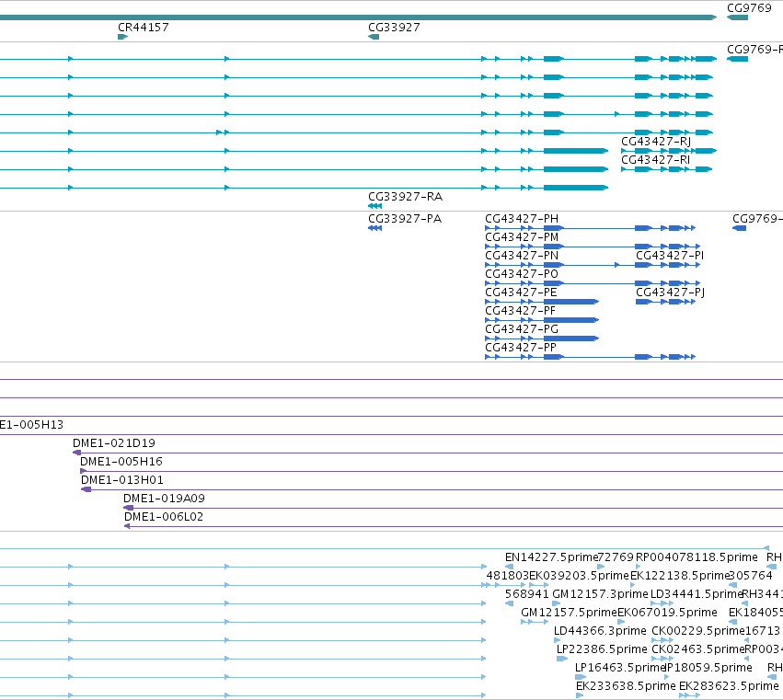Click the EK122138.5prime EST label

click(x=680, y=576)
